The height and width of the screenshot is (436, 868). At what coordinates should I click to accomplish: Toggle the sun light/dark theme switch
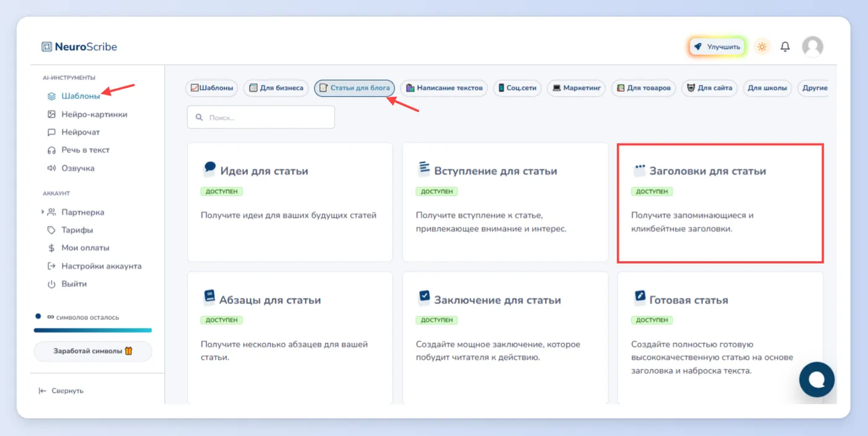(x=762, y=47)
